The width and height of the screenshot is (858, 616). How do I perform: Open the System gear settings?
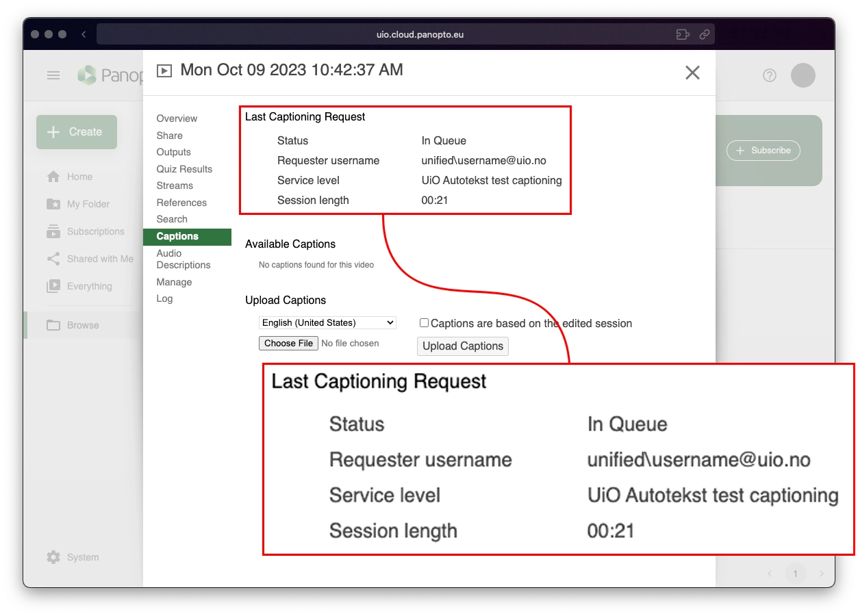[x=73, y=557]
